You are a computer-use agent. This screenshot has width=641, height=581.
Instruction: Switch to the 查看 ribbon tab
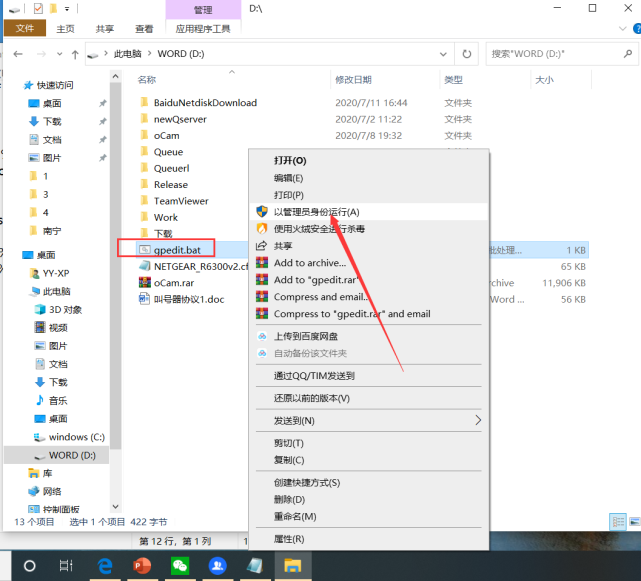click(144, 29)
